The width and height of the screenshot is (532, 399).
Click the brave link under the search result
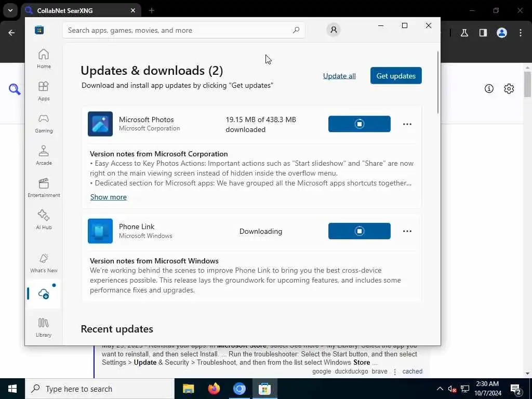coord(379,371)
